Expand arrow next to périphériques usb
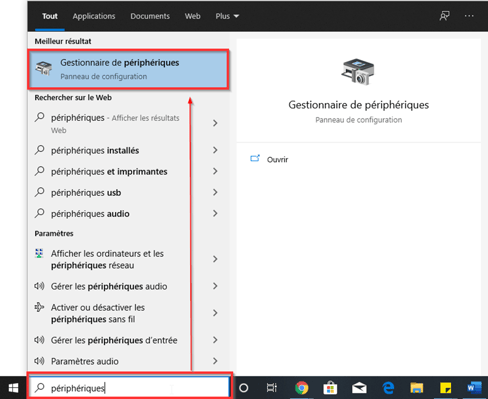488x399 pixels. pos(215,192)
